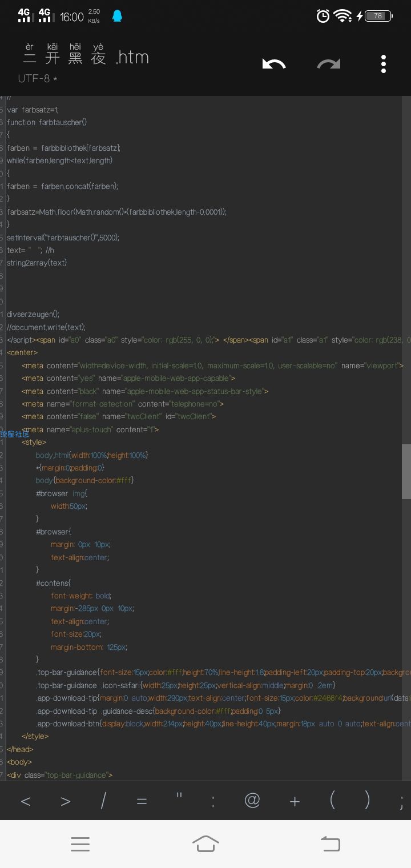Tap the apple-mobile-web-app-status-bar-style meta line

[x=145, y=391]
